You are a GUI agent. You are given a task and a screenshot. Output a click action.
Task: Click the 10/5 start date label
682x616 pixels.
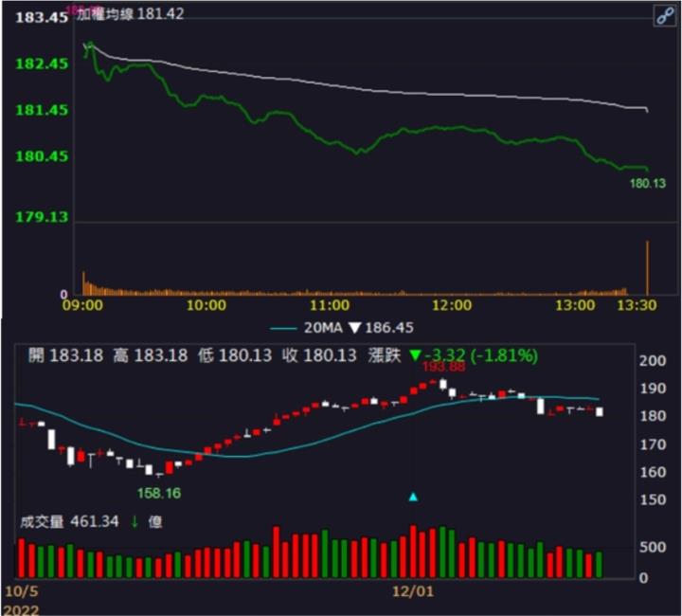pyautogui.click(x=21, y=591)
